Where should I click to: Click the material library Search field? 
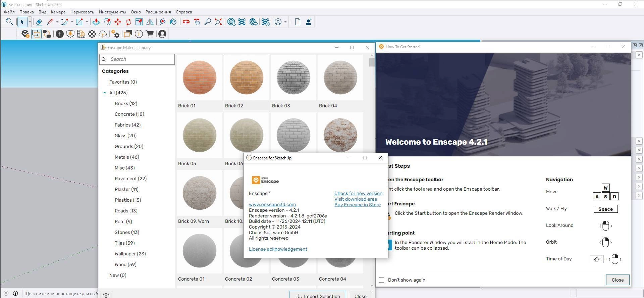coord(137,59)
